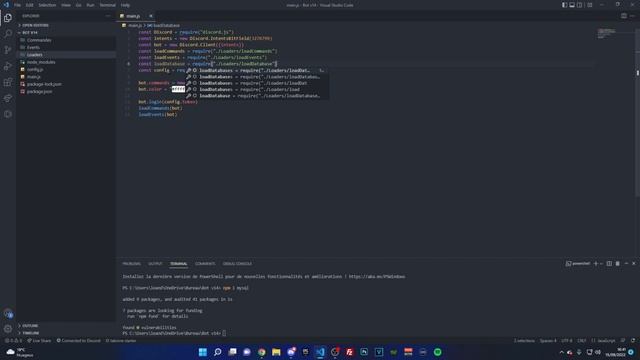Image resolution: width=640 pixels, height=360 pixels.
Task: Click the Visual Studio Code taskbar icon
Action: [x=320, y=352]
